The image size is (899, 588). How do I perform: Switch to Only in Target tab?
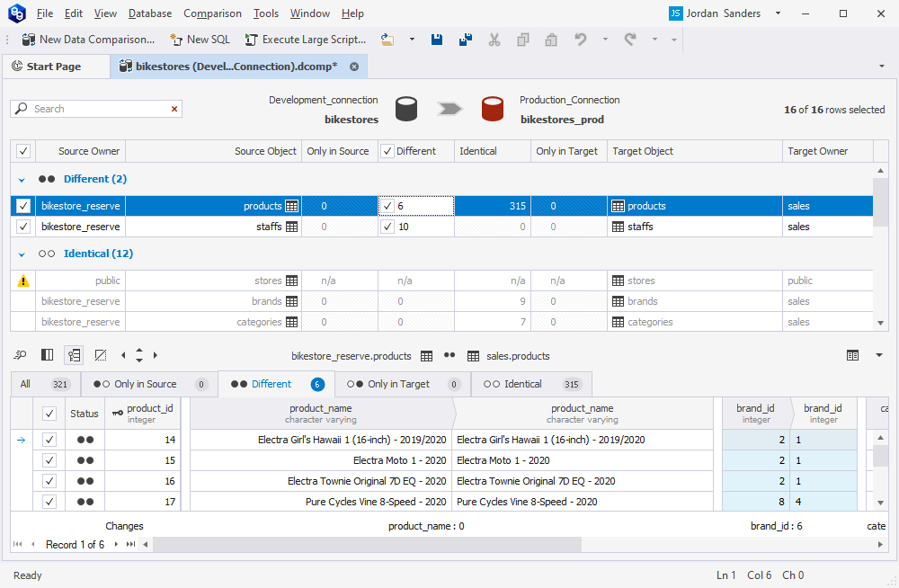(x=403, y=384)
